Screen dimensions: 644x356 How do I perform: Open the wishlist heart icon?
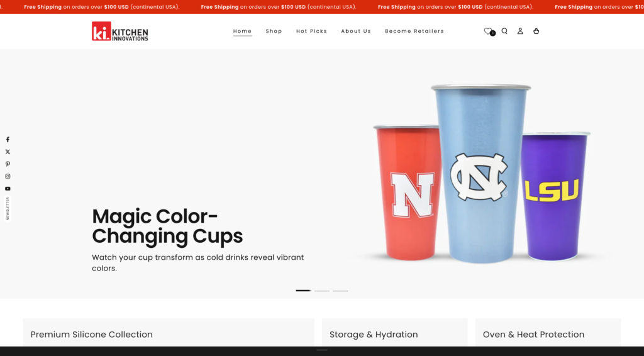click(488, 31)
